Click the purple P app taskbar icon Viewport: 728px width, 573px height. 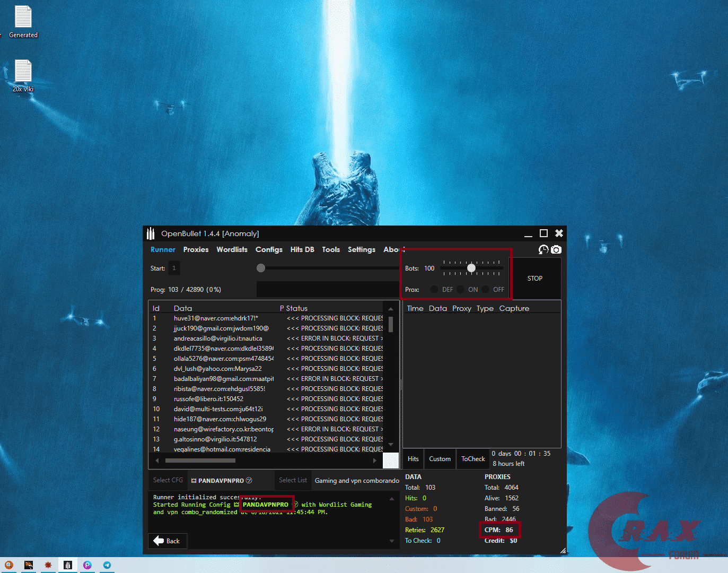87,565
